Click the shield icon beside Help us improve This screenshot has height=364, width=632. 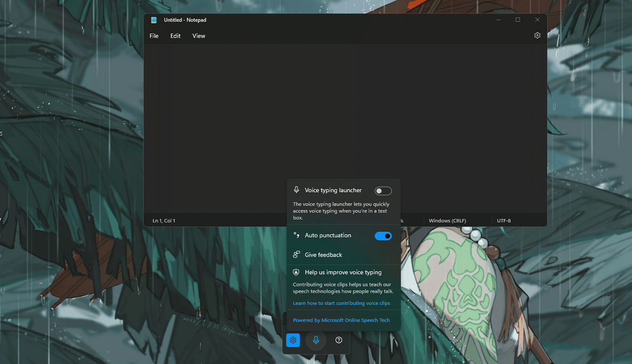tap(297, 272)
